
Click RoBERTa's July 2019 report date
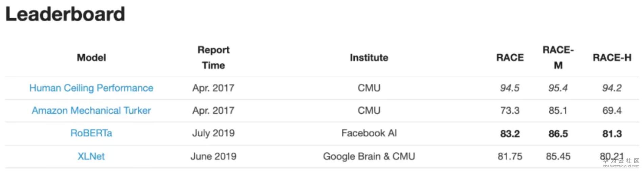214,133
